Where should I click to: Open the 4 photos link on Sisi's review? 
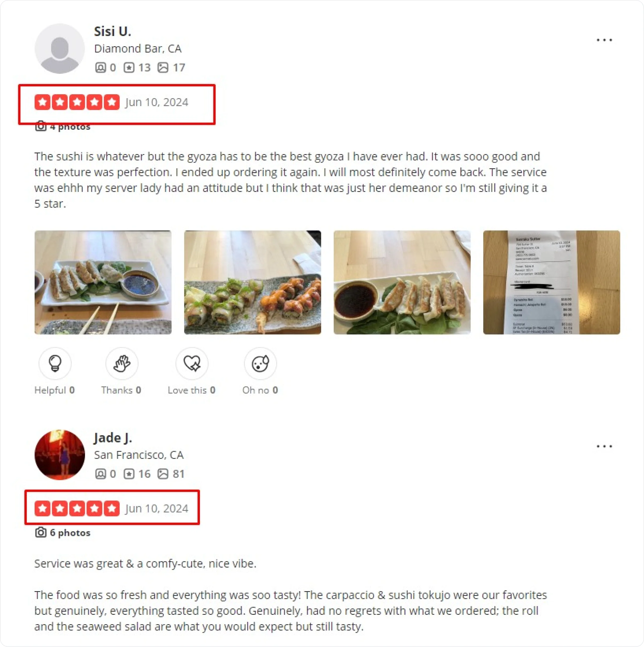(x=63, y=127)
